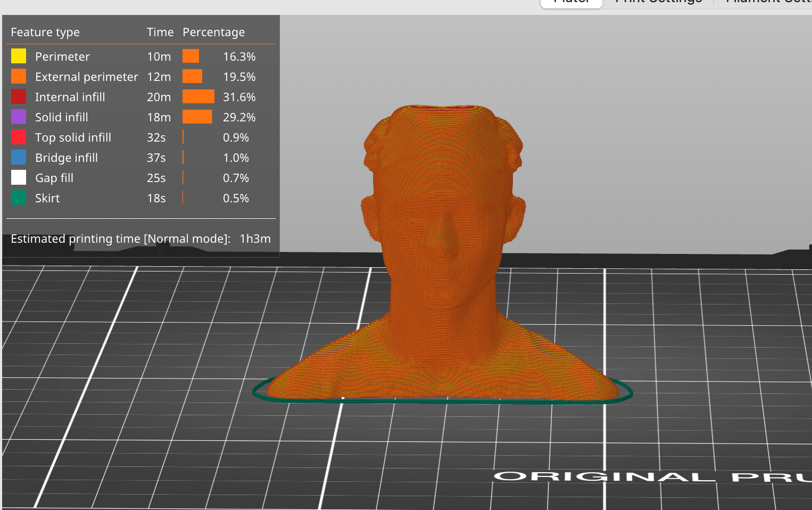The image size is (812, 510).
Task: Click the dark red Internal infill swatch
Action: [19, 96]
